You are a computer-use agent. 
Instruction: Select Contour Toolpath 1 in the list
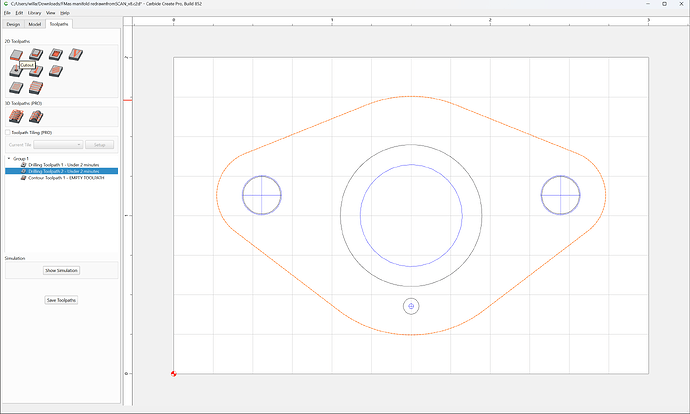[66, 178]
